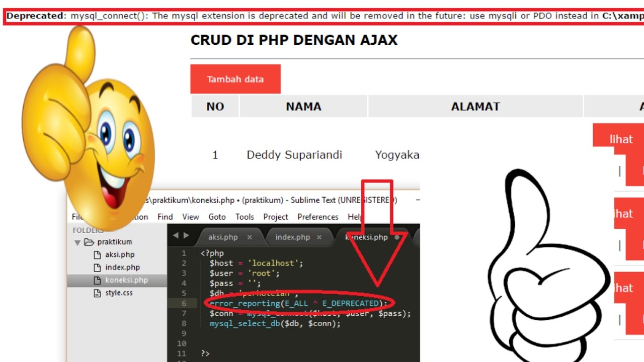The image size is (644, 362).
Task: Close the aksi.php tab
Action: pyautogui.click(x=249, y=237)
